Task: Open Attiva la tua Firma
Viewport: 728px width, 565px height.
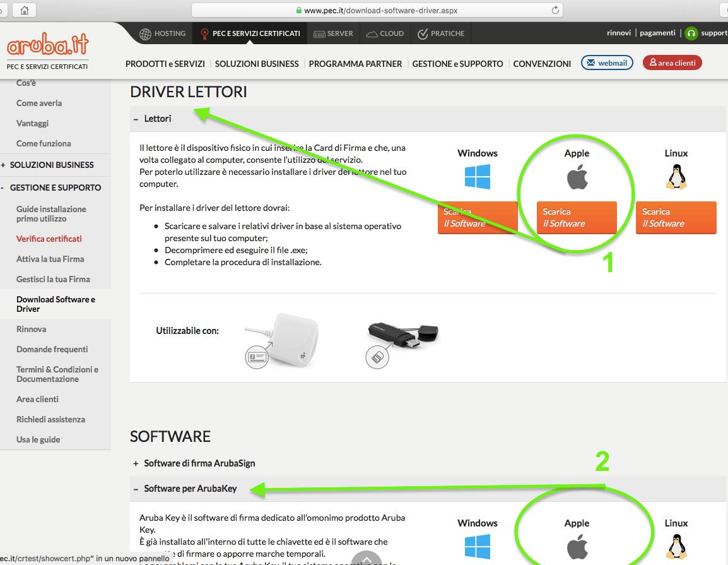Action: coord(50,259)
